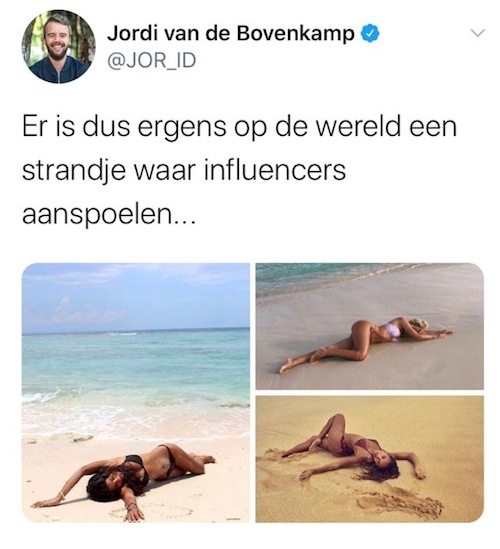This screenshot has width=500, height=549.
Task: Open the bottom-right sepia sand photo
Action: pos(370,459)
